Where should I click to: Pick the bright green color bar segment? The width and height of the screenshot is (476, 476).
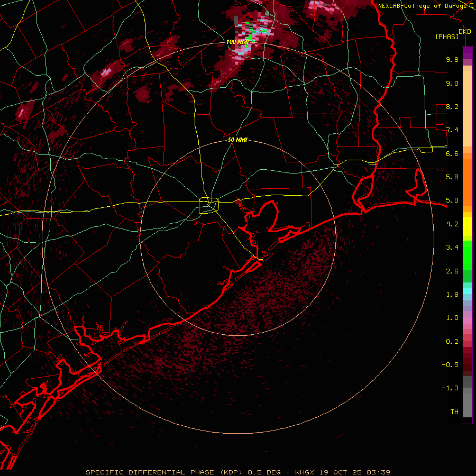click(x=467, y=255)
